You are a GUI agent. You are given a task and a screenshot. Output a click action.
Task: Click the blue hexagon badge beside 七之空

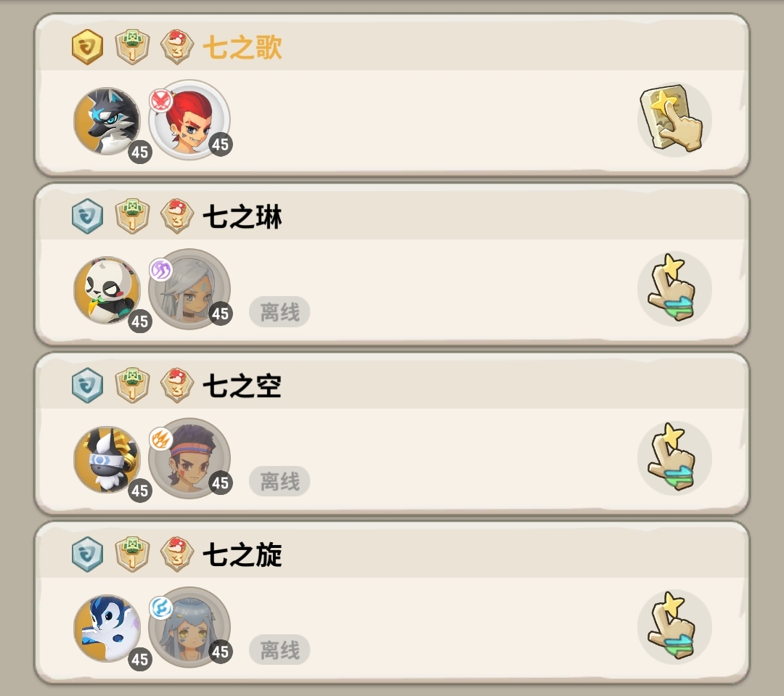click(x=88, y=385)
